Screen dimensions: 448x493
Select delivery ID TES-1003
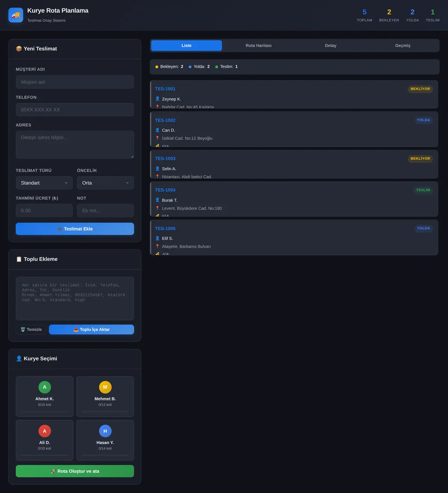pos(165,159)
